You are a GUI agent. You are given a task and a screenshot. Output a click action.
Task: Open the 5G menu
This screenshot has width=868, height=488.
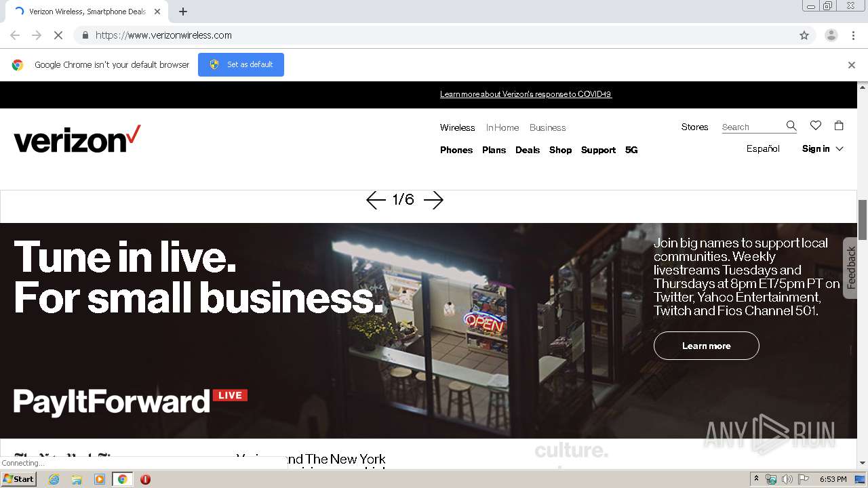point(631,150)
